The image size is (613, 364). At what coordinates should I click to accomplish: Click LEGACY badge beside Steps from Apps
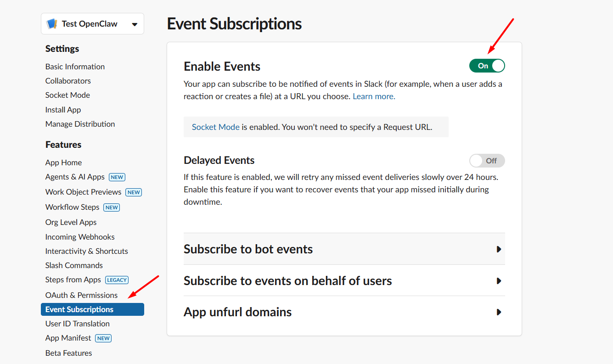point(117,280)
